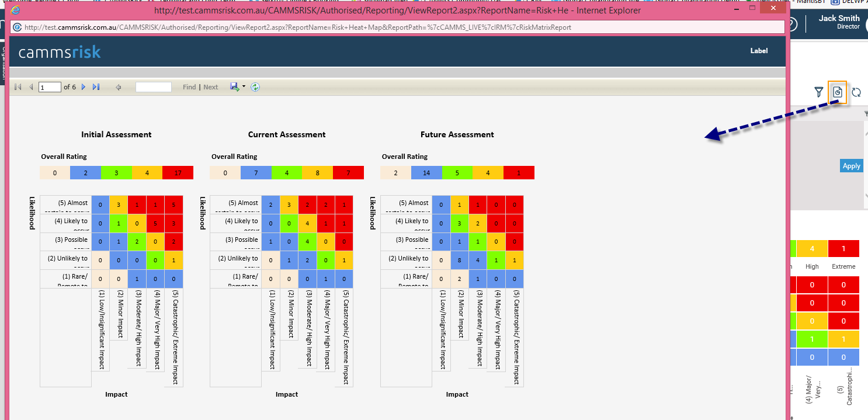Open the Jack Smith user profile
Image resolution: width=868 pixels, height=420 pixels.
(839, 22)
